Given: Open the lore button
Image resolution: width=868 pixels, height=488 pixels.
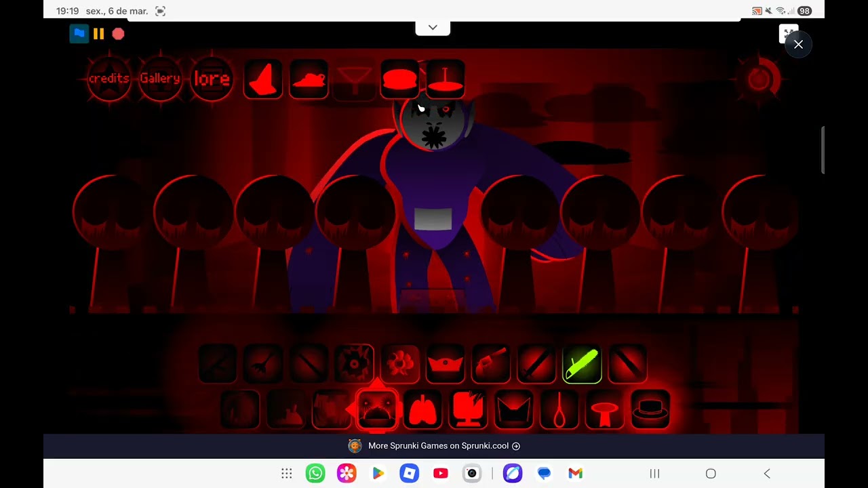Looking at the screenshot, I should tap(212, 79).
